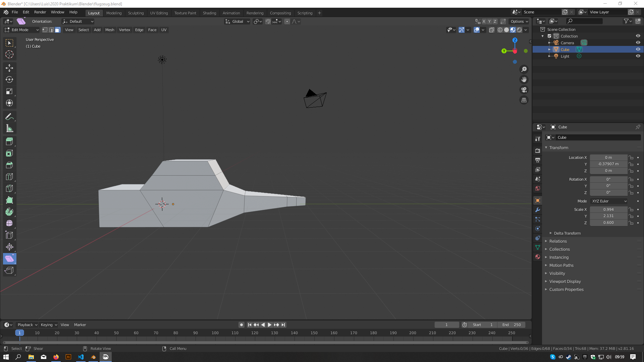Select the Move tool in toolbar
Image resolution: width=644 pixels, height=362 pixels.
9,68
